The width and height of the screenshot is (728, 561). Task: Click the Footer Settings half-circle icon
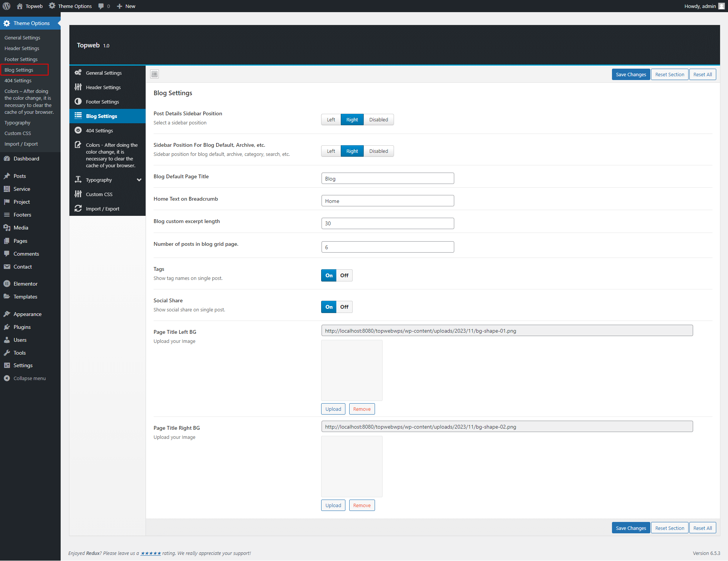click(x=78, y=101)
